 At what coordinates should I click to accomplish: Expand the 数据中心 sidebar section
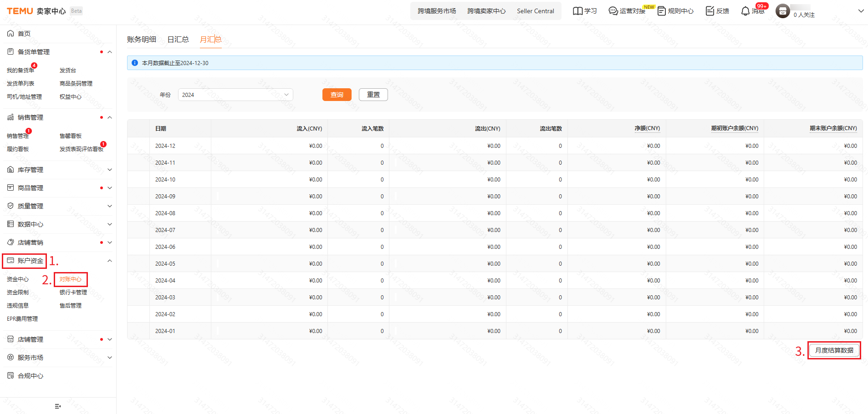pyautogui.click(x=109, y=224)
